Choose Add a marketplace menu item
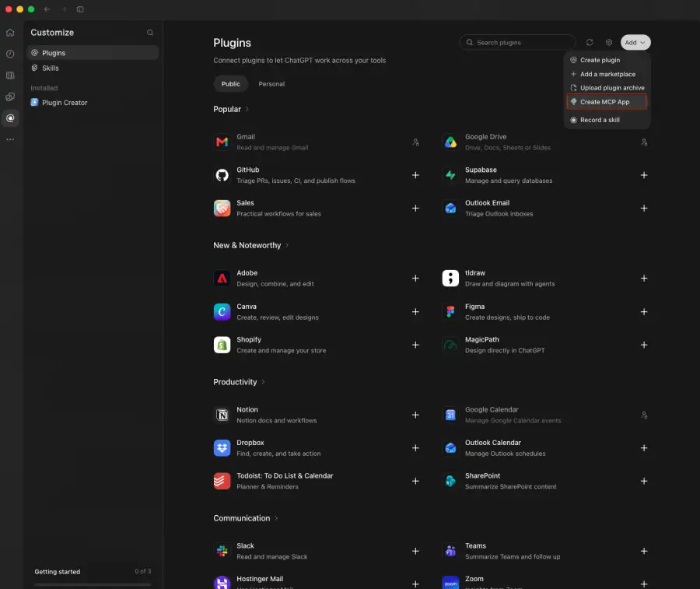This screenshot has width=700, height=589. pos(607,74)
